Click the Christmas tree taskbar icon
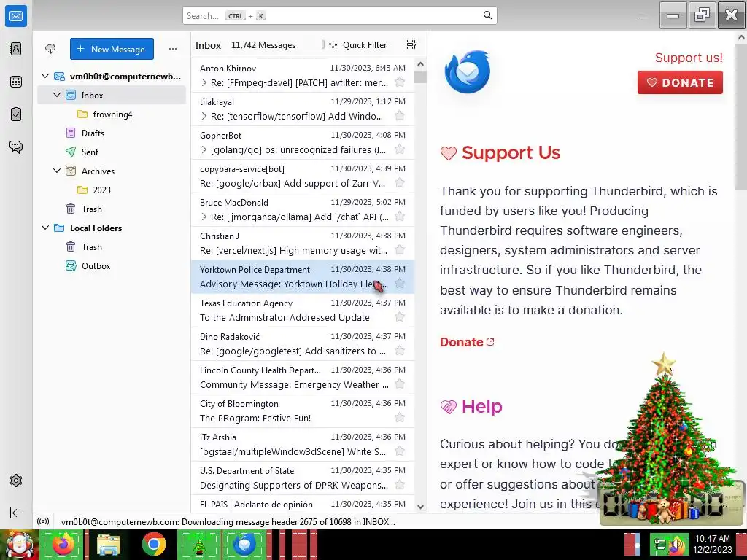The image size is (747, 560). (x=198, y=544)
